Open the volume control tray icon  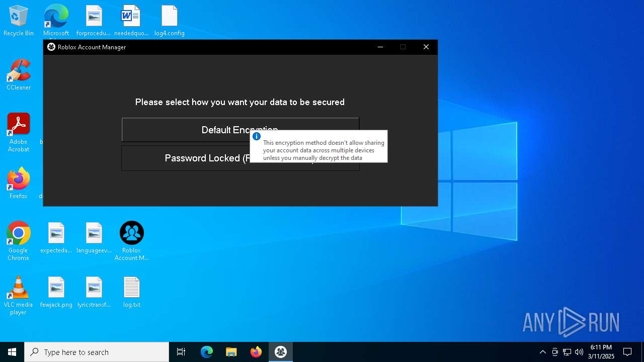tap(579, 352)
